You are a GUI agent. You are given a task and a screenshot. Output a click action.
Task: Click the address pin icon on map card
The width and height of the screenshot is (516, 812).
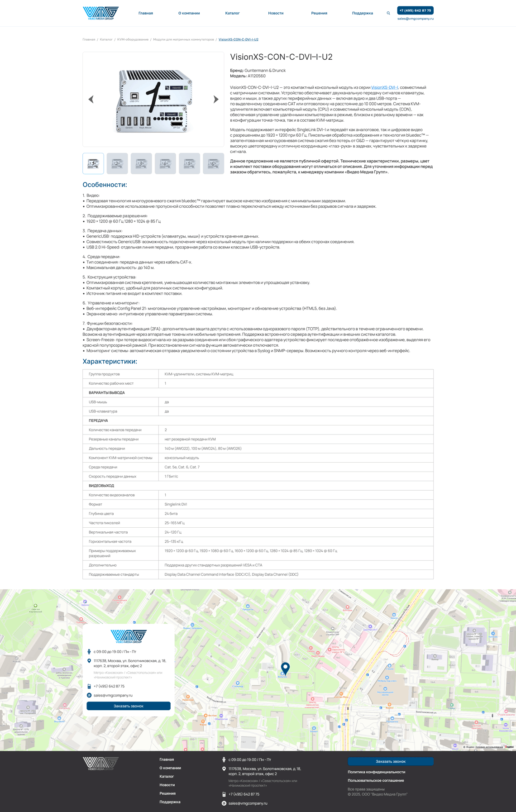89,661
